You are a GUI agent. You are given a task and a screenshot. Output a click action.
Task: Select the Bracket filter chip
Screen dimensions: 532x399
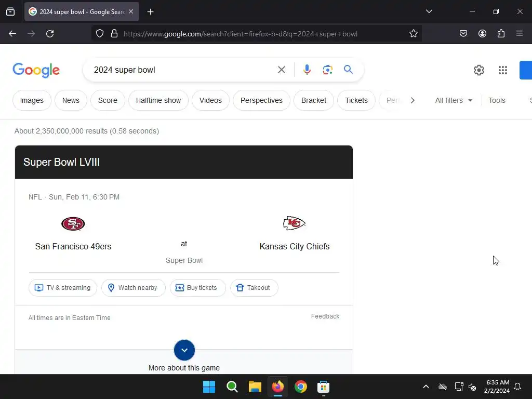314,100
